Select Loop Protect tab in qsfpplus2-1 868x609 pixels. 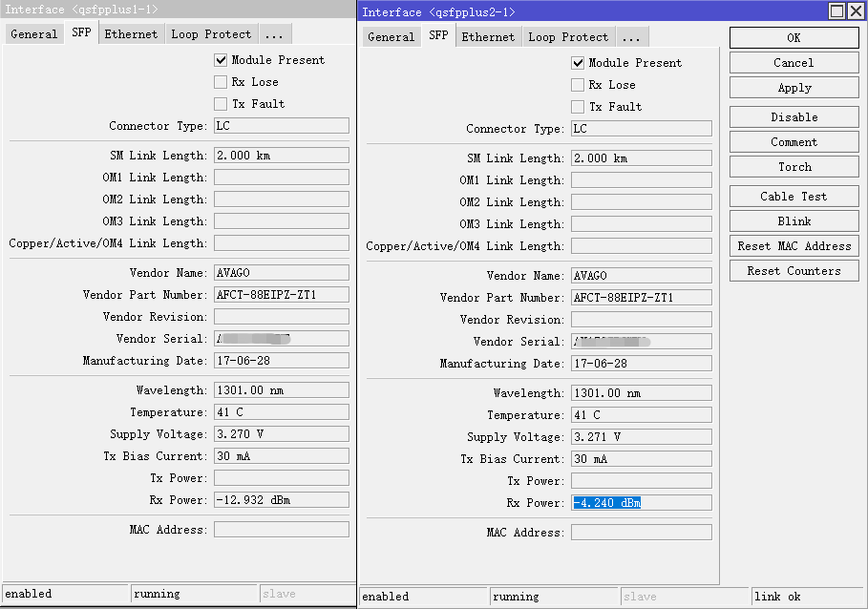tap(568, 37)
